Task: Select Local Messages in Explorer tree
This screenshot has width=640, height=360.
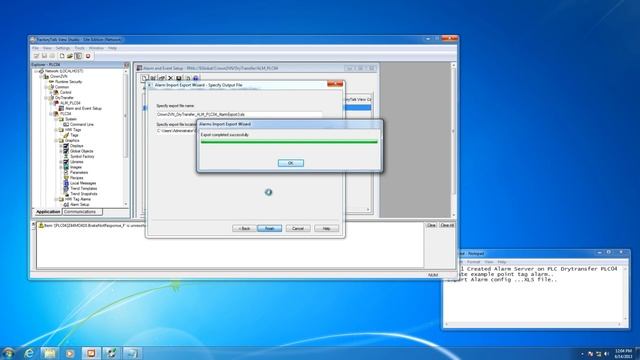Action: pyautogui.click(x=83, y=183)
